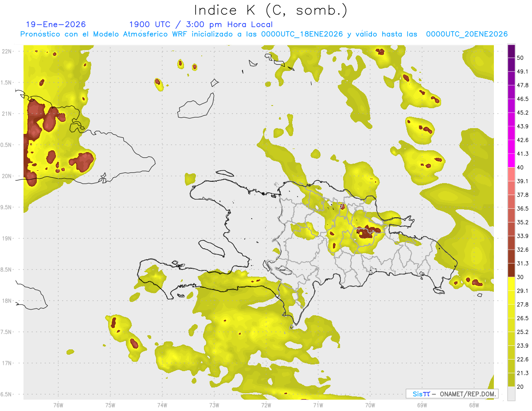
Task: Click the '72W' longitude label
Action: pyautogui.click(x=266, y=405)
